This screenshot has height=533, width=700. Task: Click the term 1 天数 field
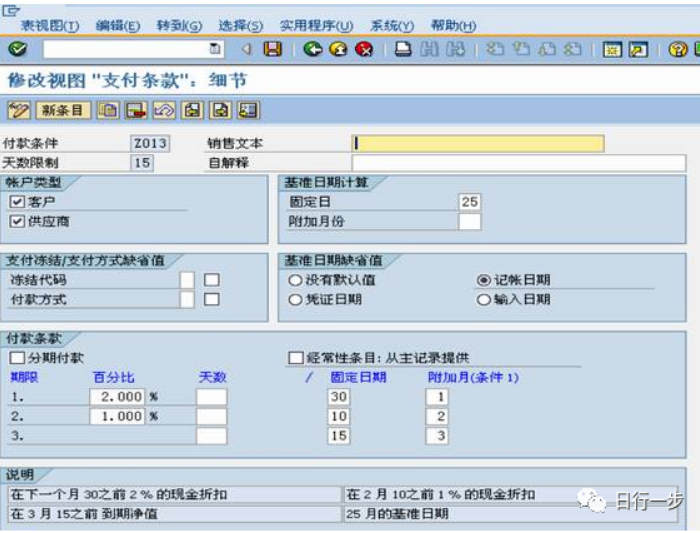[212, 397]
